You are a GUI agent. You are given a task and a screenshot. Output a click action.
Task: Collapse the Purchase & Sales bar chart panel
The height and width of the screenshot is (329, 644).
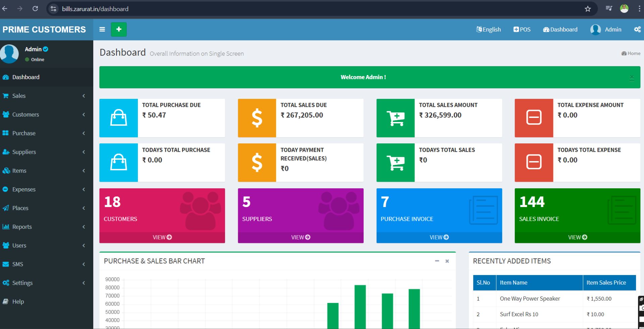[437, 261]
